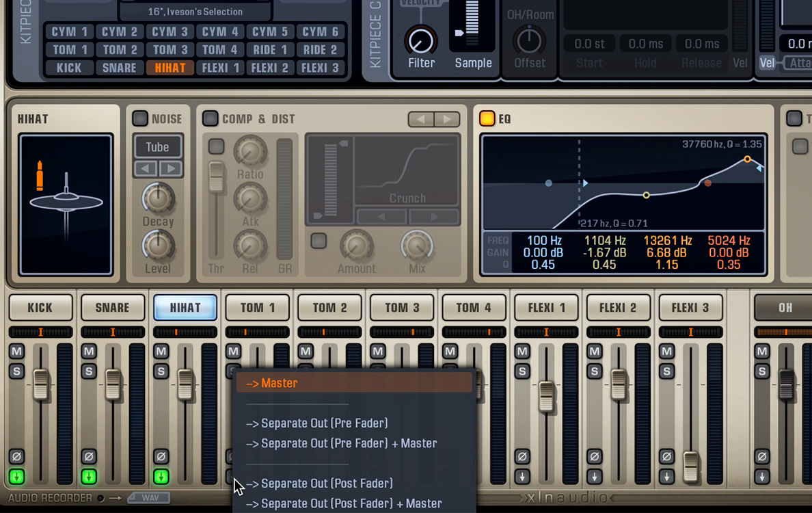
Task: Open the Crunch distortion type display
Action: point(407,172)
